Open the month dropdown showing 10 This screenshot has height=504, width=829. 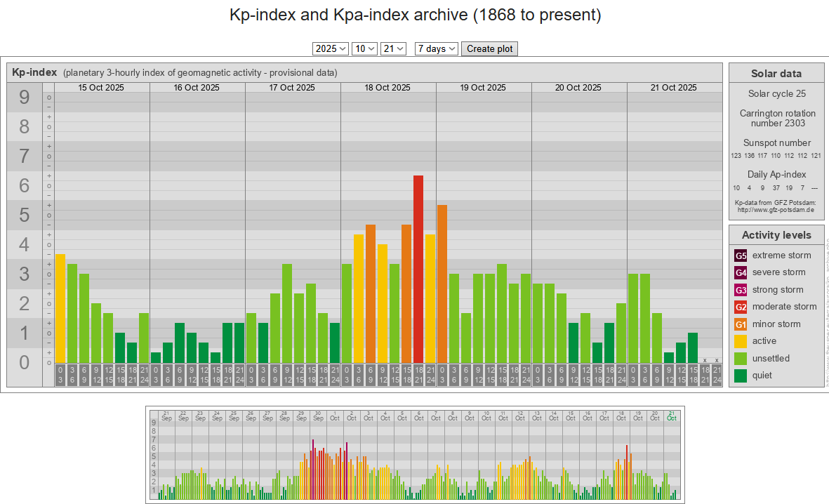click(x=364, y=48)
